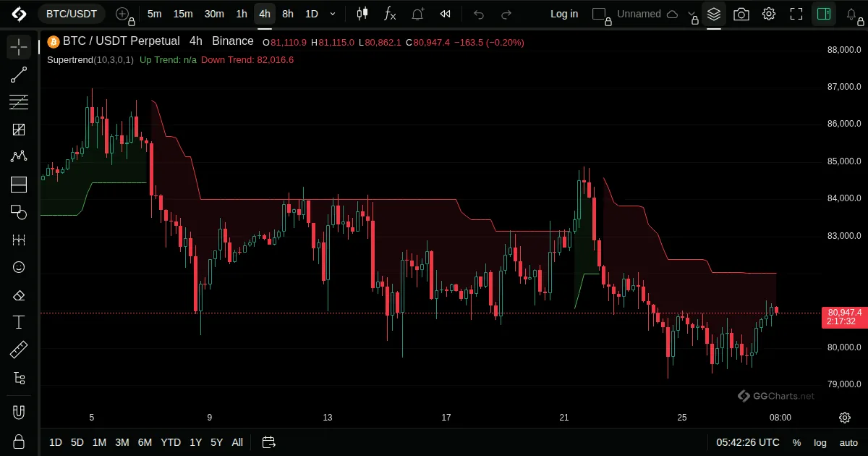Open the fx indicators menu
This screenshot has height=456, width=868.
[x=390, y=14]
